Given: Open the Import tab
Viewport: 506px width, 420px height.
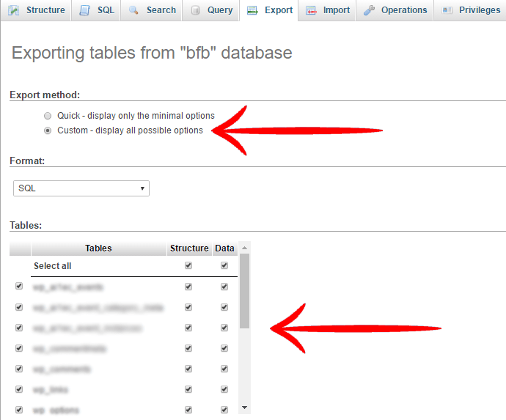Looking at the screenshot, I should coord(327,10).
